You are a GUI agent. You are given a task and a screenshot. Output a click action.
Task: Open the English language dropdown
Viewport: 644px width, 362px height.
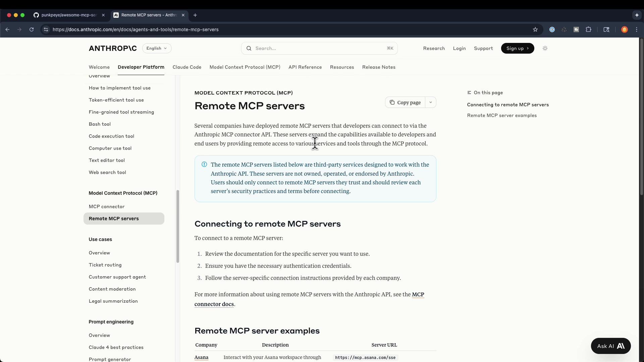pos(157,48)
